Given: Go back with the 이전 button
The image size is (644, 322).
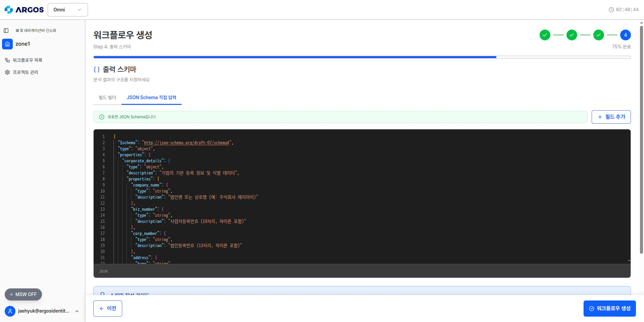Looking at the screenshot, I should click(108, 309).
